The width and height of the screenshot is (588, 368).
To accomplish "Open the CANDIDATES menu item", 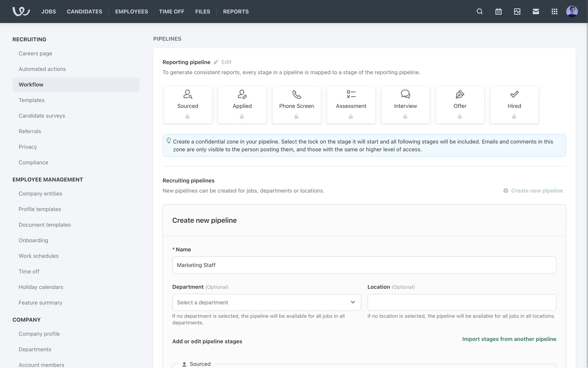I will 85,11.
